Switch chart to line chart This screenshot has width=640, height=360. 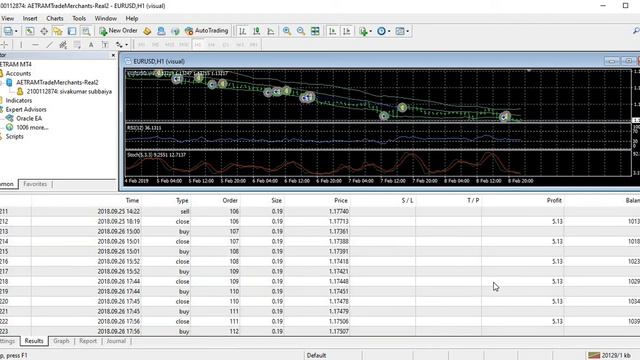(271, 31)
